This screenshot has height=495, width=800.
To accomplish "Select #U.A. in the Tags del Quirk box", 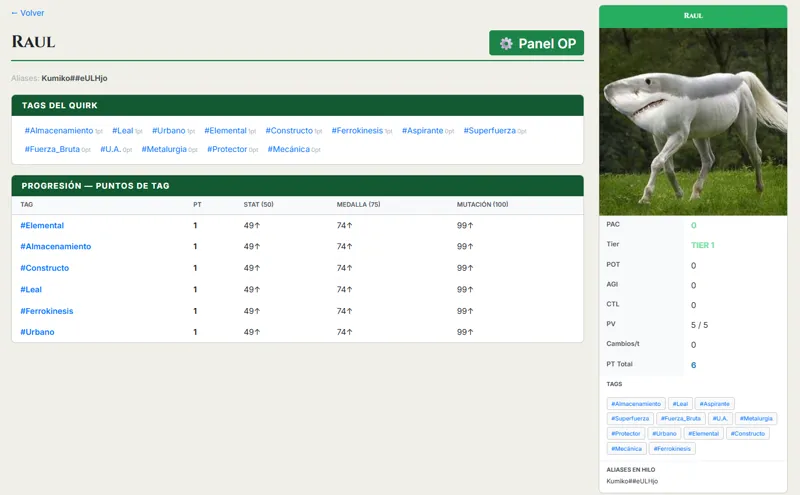I will [x=110, y=149].
